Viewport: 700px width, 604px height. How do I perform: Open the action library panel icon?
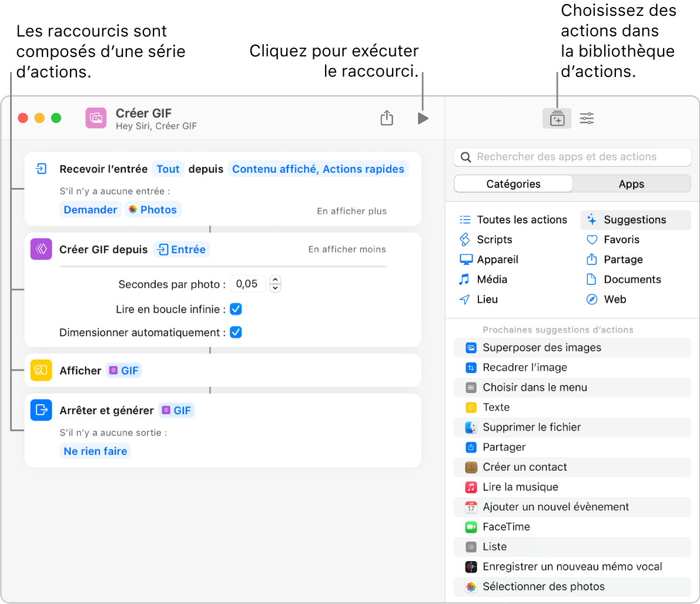coord(557,118)
